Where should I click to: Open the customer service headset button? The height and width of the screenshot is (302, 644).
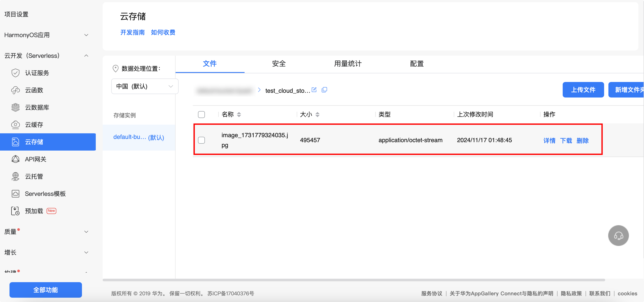click(x=619, y=236)
